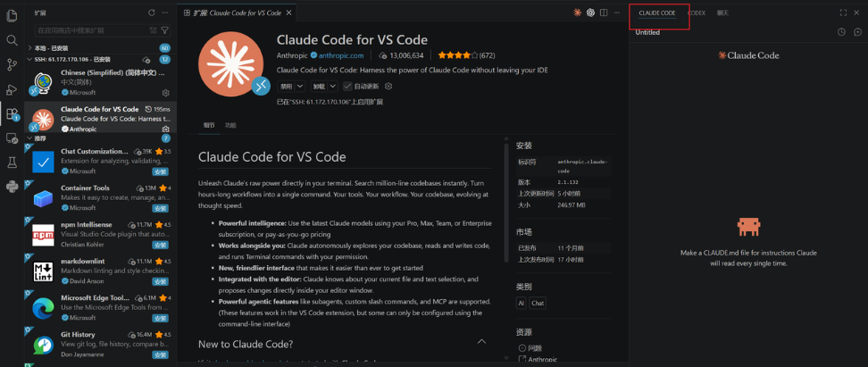The image size is (868, 367).
Task: Start a new Claude Code chat
Action: pyautogui.click(x=857, y=32)
